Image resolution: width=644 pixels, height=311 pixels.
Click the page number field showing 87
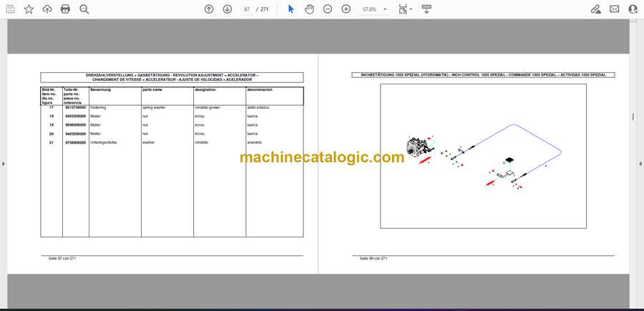tap(246, 9)
